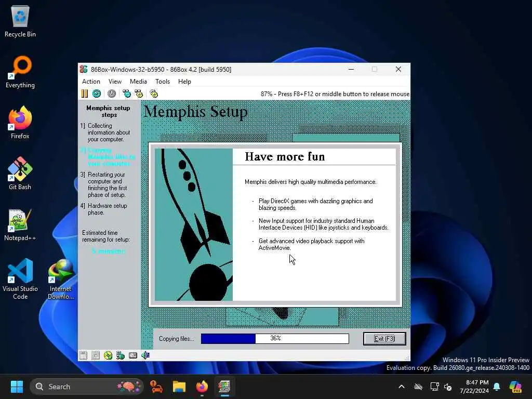Click the 'Memphis Setup' title text
Viewport: 532px width, 399px height.
point(196,112)
